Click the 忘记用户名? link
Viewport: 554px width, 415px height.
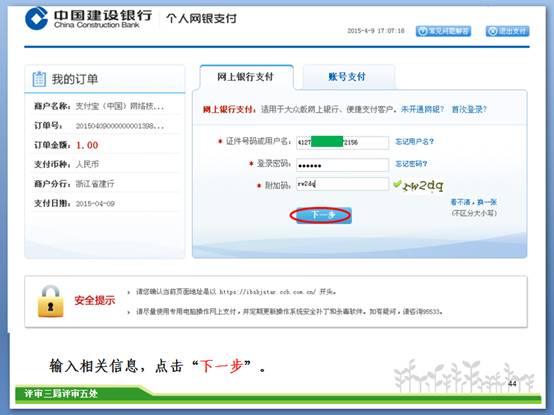click(414, 142)
